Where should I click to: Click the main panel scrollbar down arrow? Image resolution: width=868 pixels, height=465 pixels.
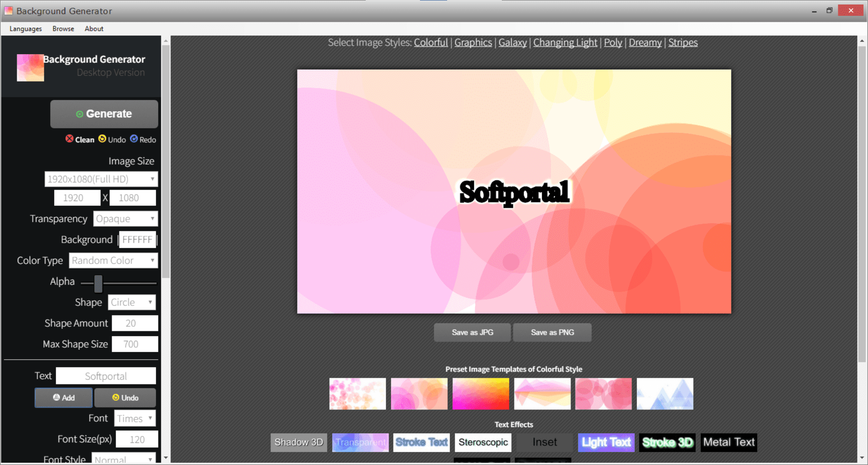point(862,458)
